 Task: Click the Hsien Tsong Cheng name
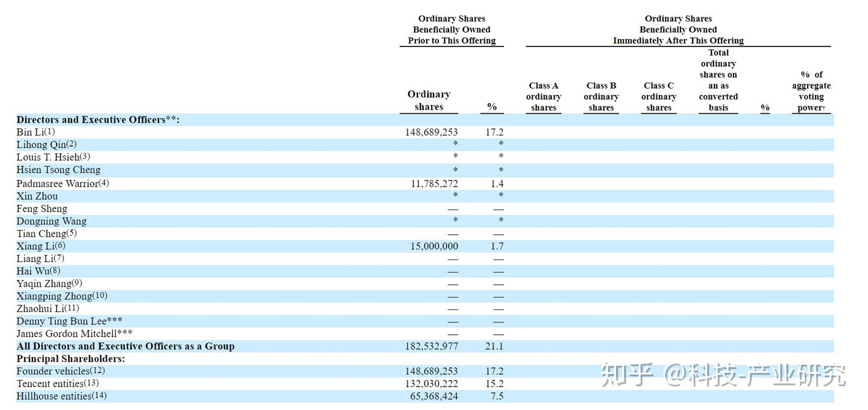(58, 170)
